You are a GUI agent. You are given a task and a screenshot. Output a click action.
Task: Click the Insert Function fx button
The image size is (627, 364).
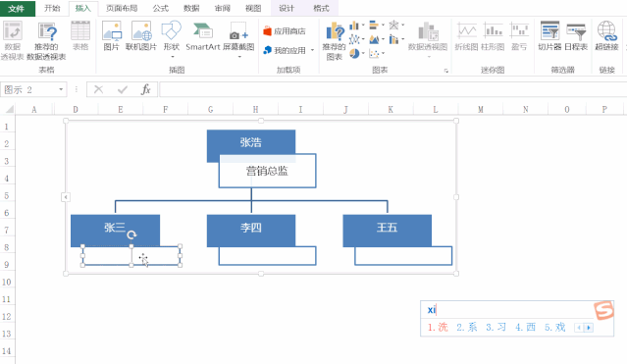(146, 89)
